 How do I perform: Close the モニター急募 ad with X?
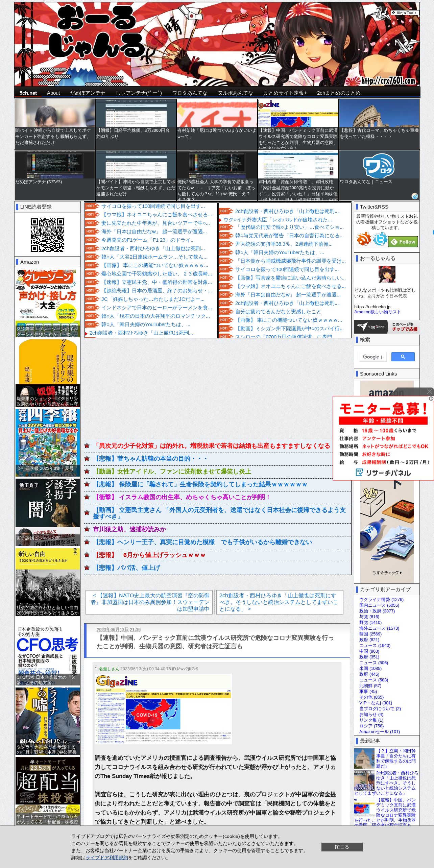(x=430, y=391)
